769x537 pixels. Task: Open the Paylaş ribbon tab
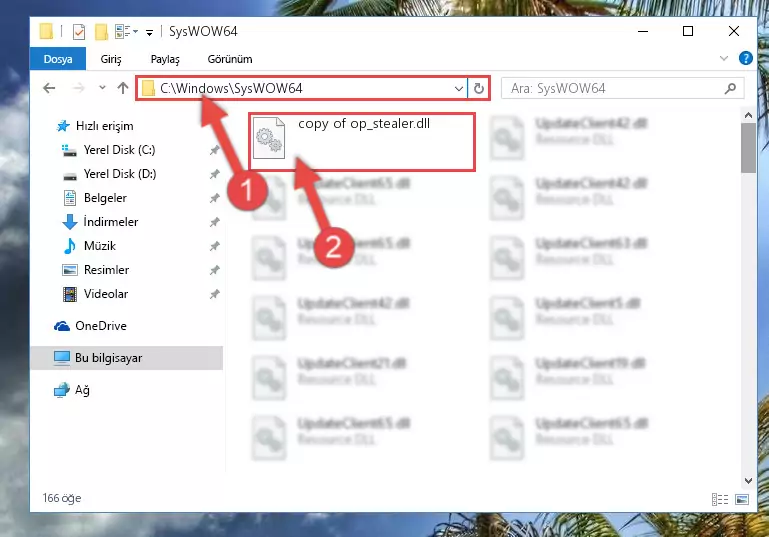coord(165,59)
